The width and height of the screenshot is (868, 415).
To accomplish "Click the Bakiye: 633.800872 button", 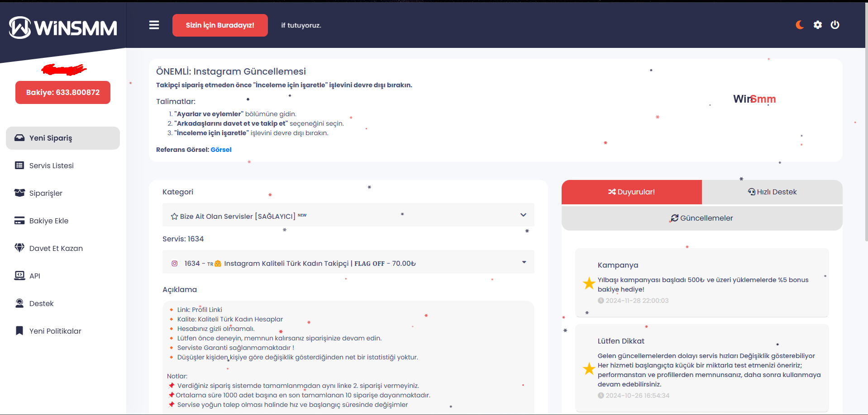I will [63, 92].
